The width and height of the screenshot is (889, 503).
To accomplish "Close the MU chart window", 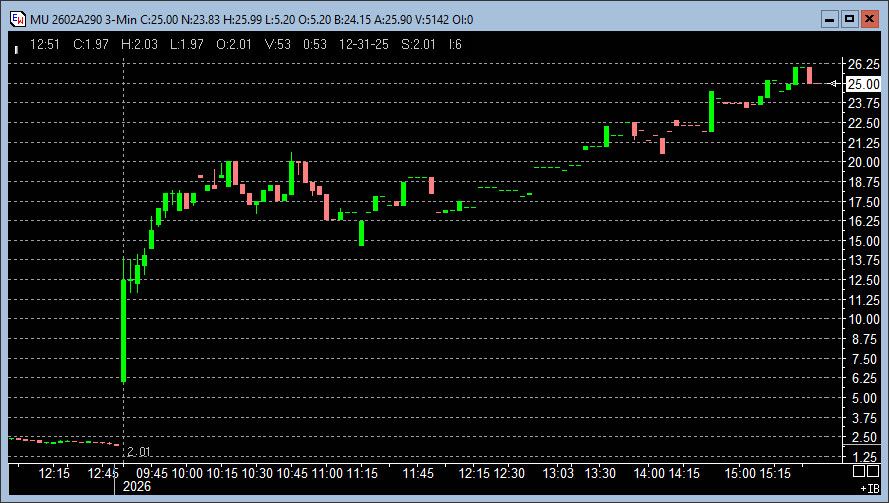I will [x=869, y=19].
